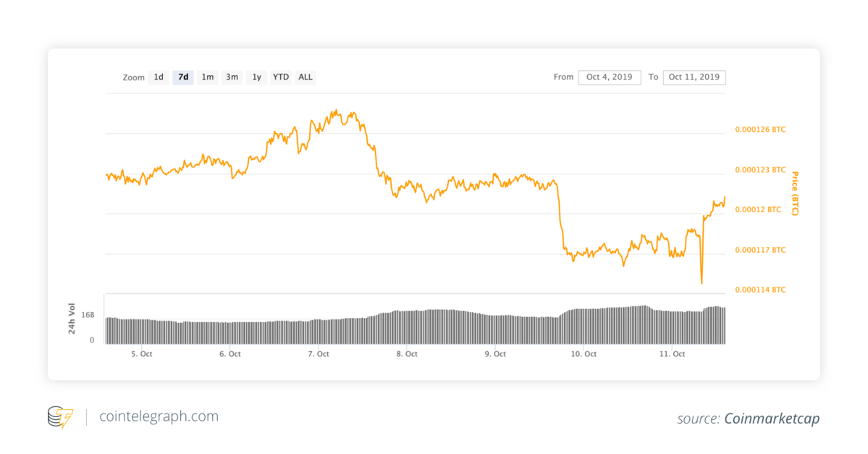868x454 pixels.
Task: Select the 1y price range
Action: [x=256, y=77]
